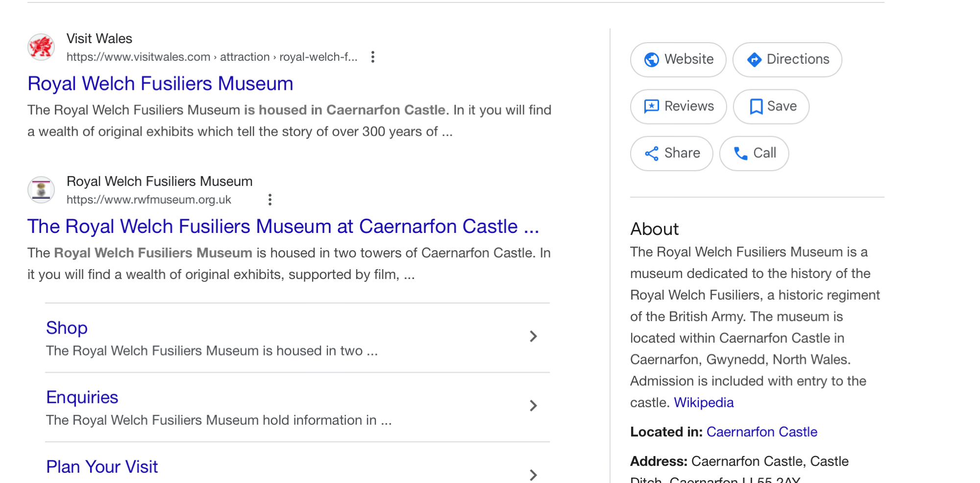Open three-dot menu for Visit Wales result
Viewport: 980px width, 483px height.
[373, 57]
